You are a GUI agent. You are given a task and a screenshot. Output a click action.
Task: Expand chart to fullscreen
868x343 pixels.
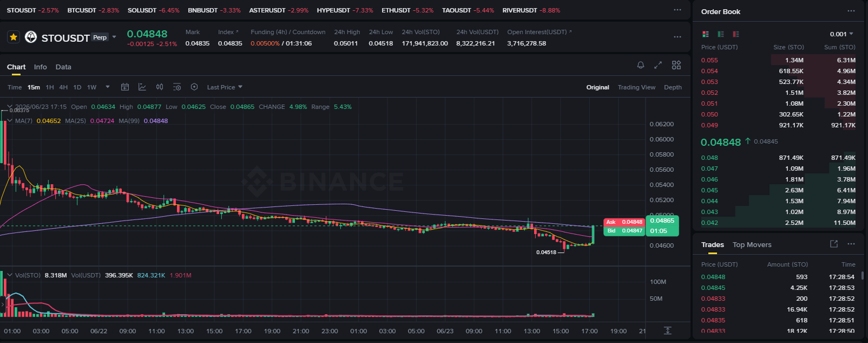658,65
